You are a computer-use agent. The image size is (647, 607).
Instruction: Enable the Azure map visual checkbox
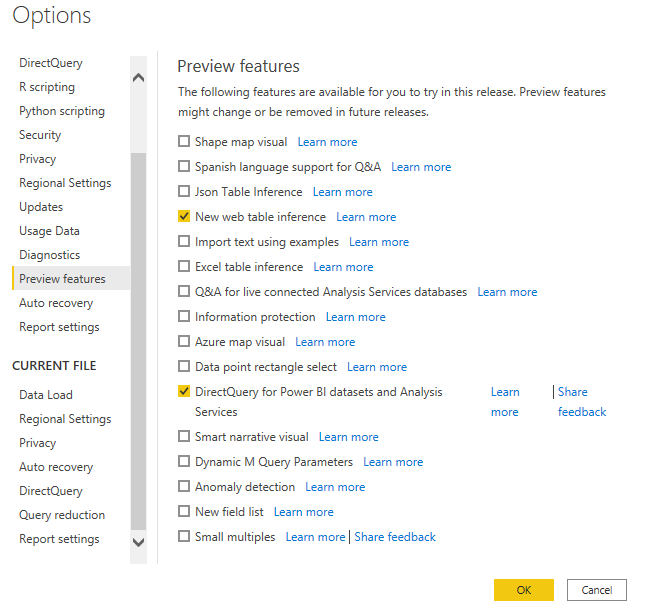tap(184, 342)
